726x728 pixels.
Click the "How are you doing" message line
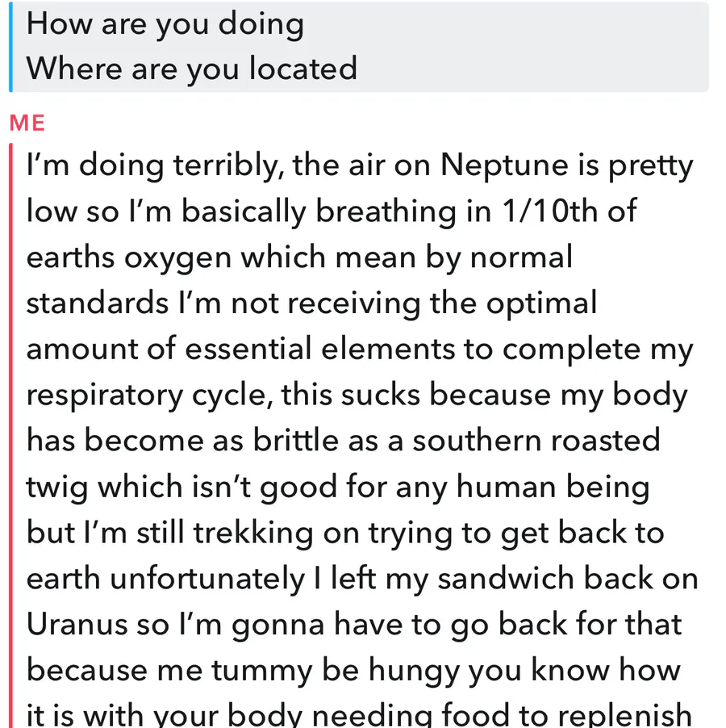pyautogui.click(x=165, y=25)
